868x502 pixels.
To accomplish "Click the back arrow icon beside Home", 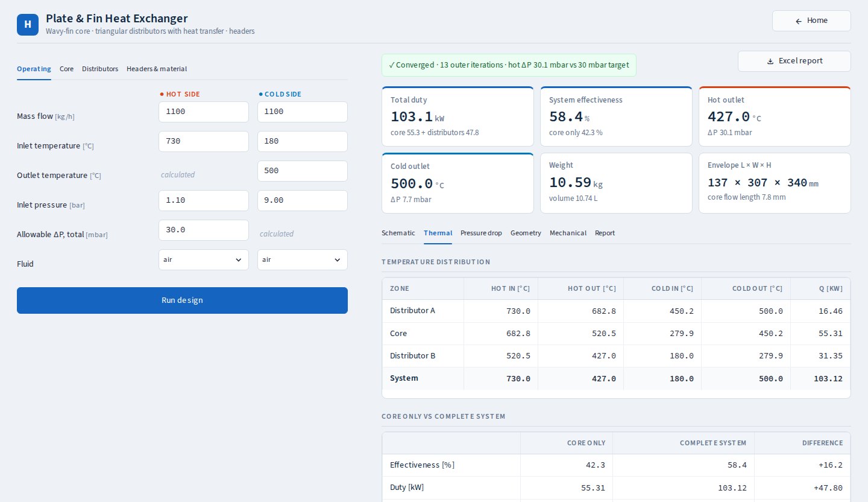I will pyautogui.click(x=799, y=21).
